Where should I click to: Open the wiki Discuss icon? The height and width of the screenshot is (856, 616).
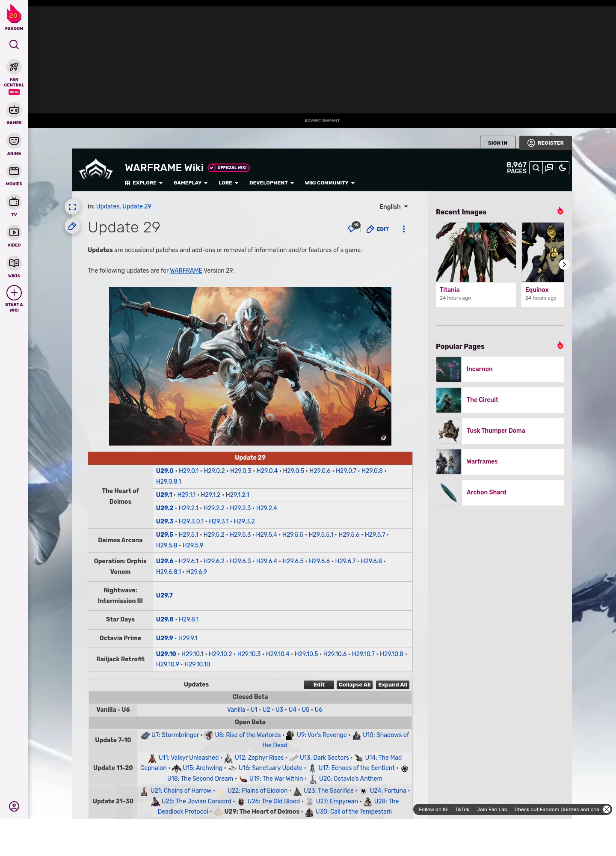click(549, 168)
